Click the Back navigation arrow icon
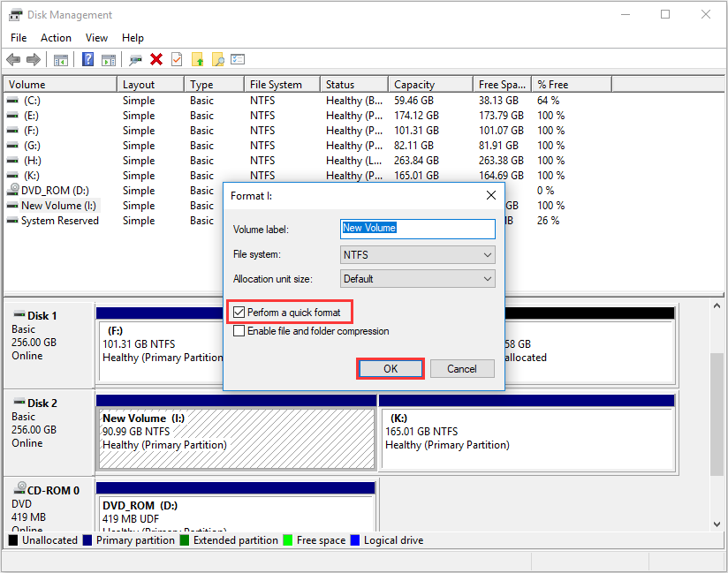Viewport: 728px width, 573px height. tap(13, 59)
